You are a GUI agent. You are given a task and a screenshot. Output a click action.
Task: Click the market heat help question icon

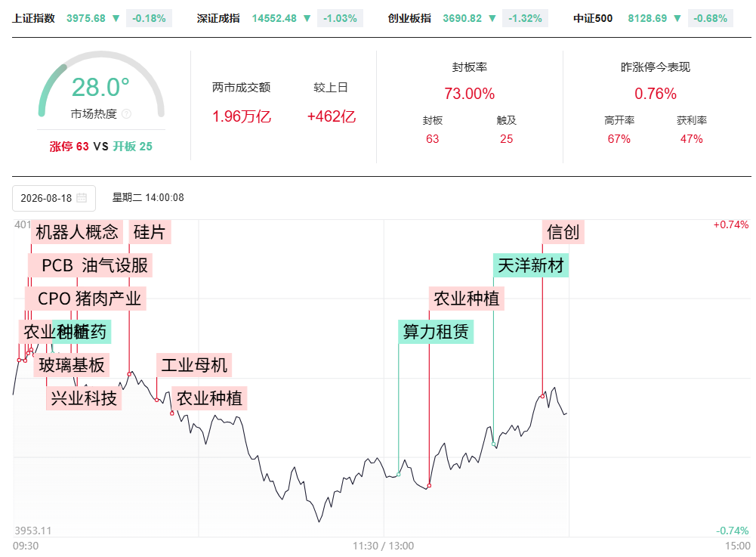[x=126, y=114]
